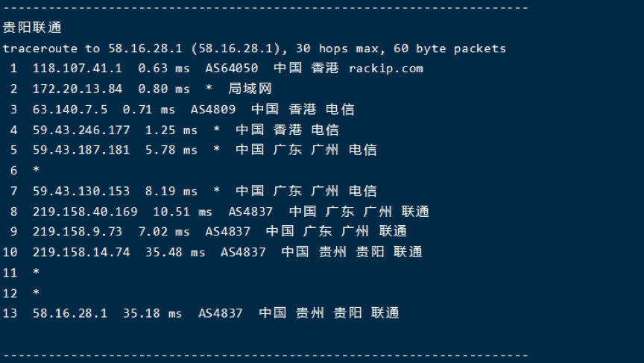Click the 35.48 ms latency value
This screenshot has height=363, width=644.
(175, 252)
